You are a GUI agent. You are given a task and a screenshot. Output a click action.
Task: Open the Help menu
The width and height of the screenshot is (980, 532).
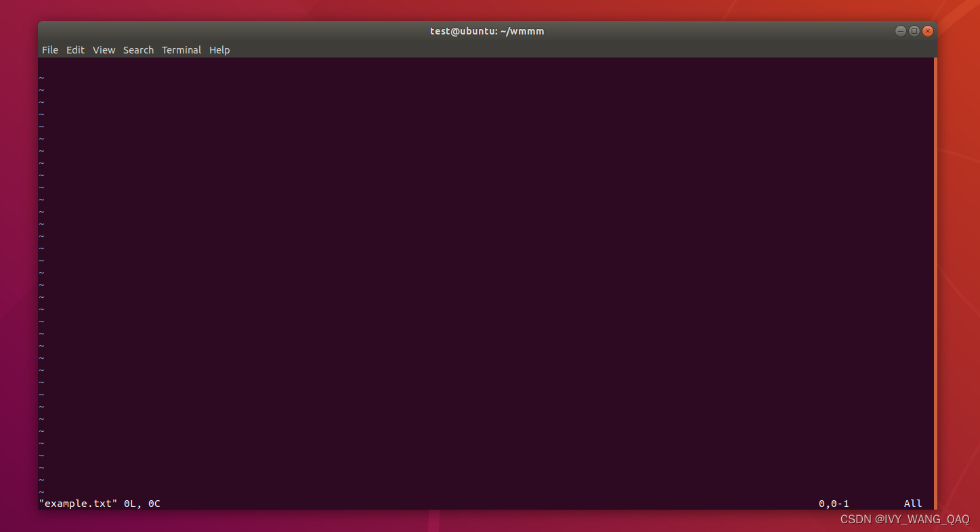coord(219,49)
